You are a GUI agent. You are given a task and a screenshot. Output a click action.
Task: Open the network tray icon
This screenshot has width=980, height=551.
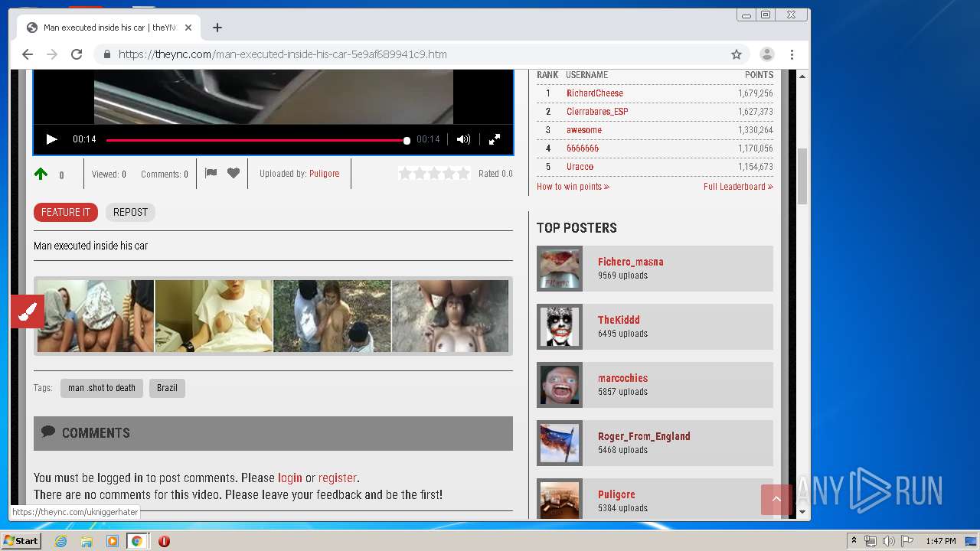coord(871,541)
